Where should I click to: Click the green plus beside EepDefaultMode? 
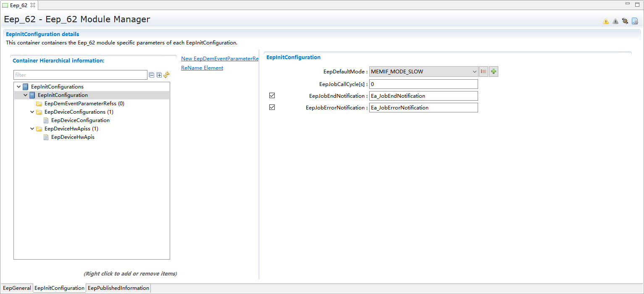tap(494, 72)
